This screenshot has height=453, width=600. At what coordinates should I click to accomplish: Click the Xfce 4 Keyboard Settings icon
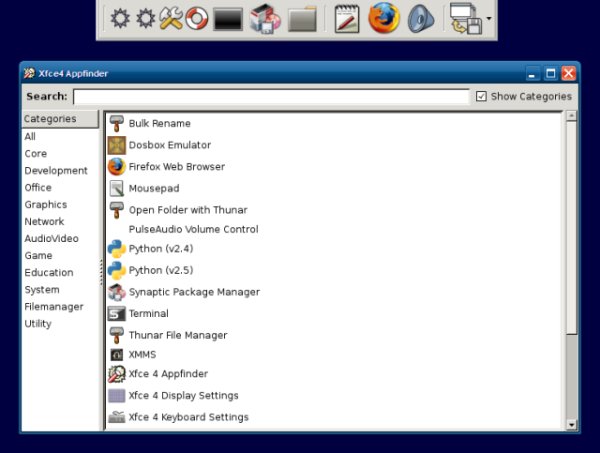[x=117, y=417]
